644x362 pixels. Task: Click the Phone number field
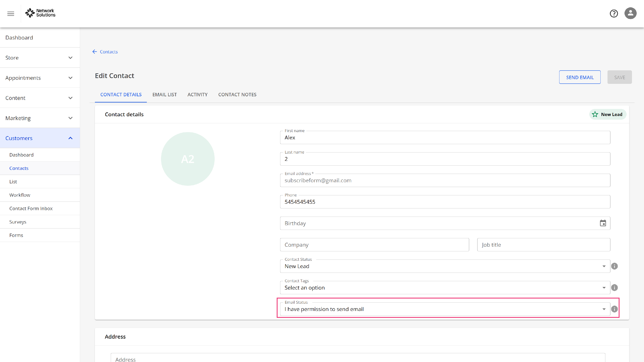445,202
